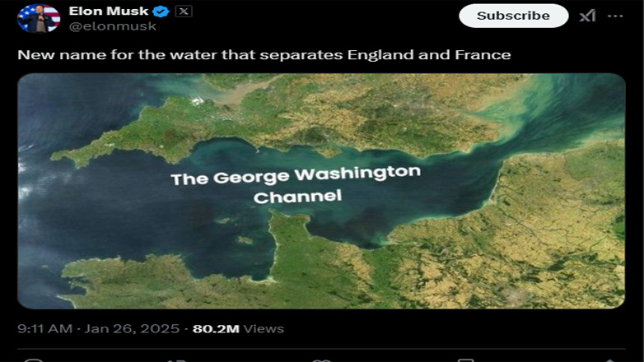
Task: Open Grok AI icon beside Subscribe
Action: [587, 16]
